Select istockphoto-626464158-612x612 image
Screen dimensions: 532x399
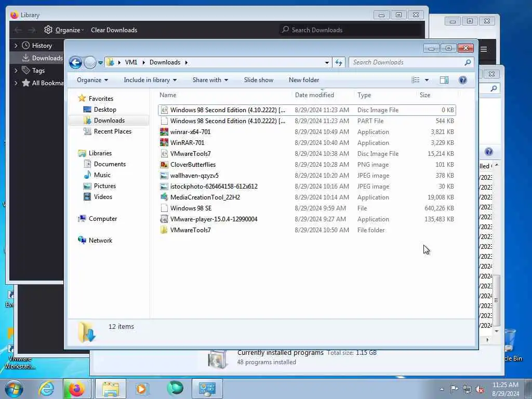307,187
